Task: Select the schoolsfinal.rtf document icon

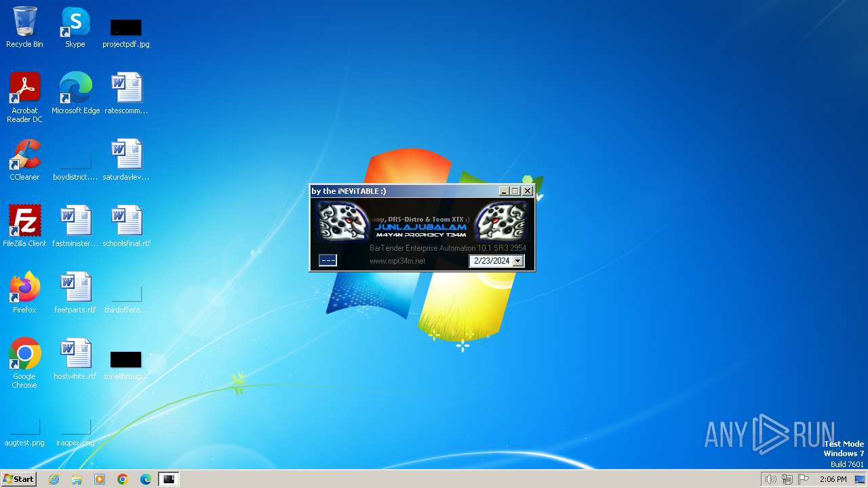Action: pyautogui.click(x=126, y=226)
